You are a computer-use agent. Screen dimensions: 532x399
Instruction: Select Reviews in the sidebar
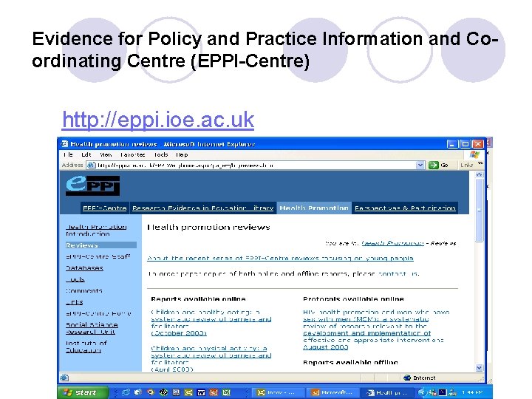[101, 245]
